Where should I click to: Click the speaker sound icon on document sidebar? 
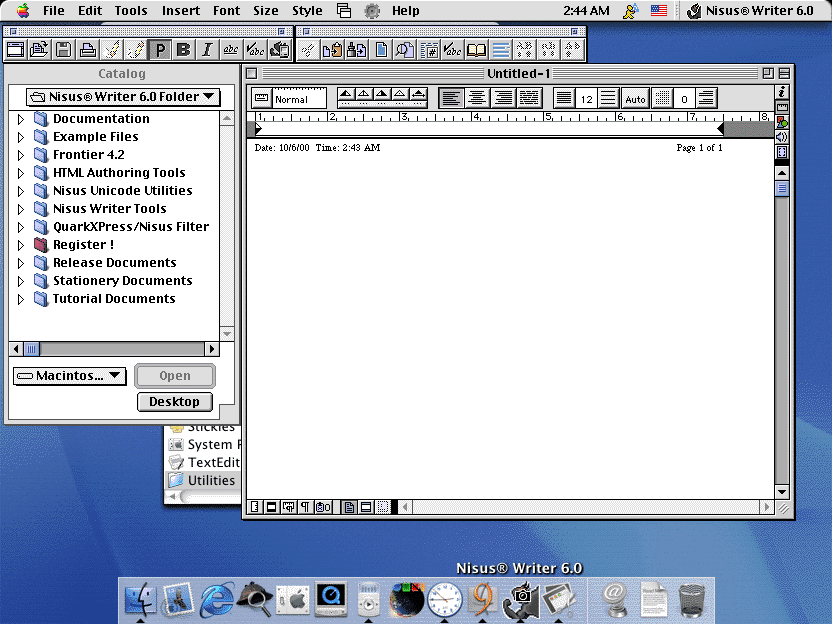click(782, 137)
